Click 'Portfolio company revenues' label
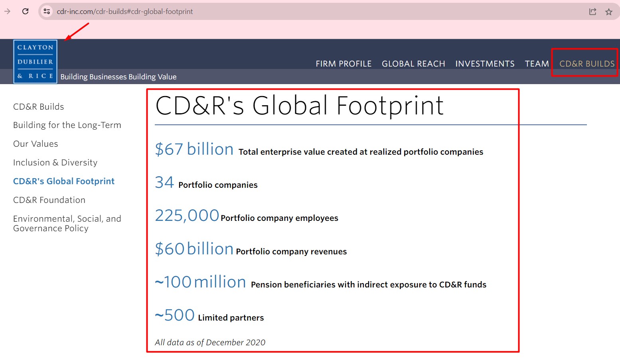620x364 pixels. (291, 252)
